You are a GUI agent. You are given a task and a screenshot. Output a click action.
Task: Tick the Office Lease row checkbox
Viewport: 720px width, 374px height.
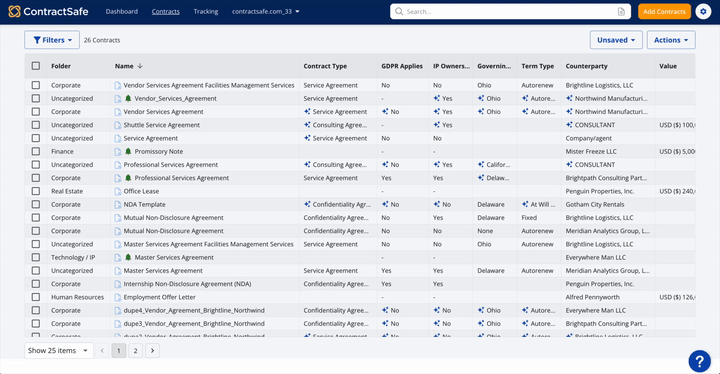tap(36, 191)
